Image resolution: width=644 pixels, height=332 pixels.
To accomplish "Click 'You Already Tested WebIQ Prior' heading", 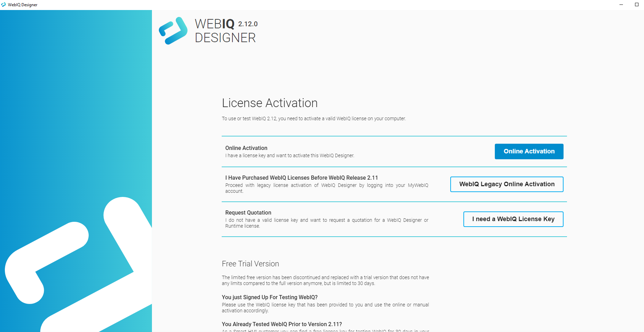I will tap(281, 324).
